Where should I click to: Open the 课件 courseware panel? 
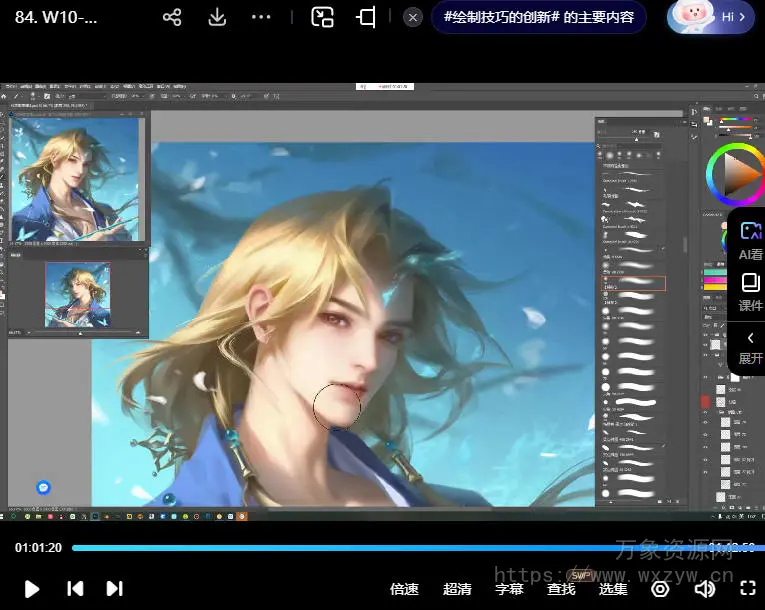[750, 291]
